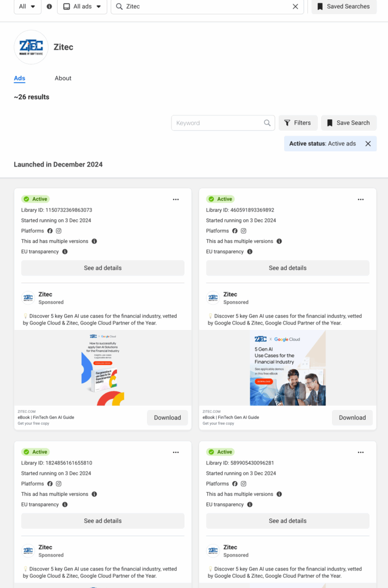
Task: Click the Instagram platform icon on the first ad
Action: point(59,231)
